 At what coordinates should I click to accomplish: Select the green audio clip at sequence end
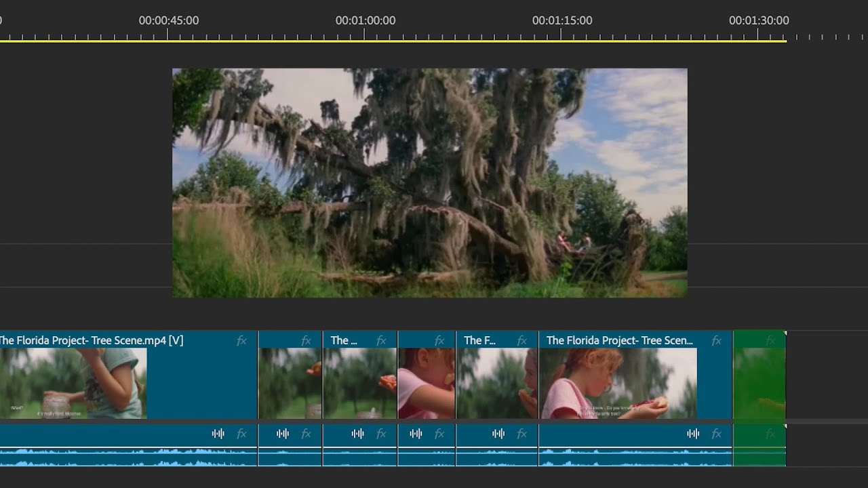point(759,445)
